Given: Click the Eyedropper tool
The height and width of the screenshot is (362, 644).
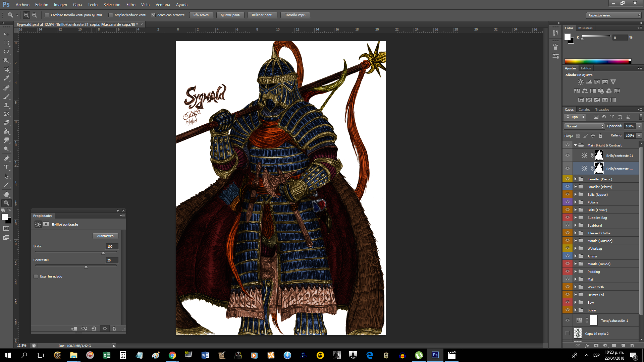Looking at the screenshot, I should pos(7,78).
